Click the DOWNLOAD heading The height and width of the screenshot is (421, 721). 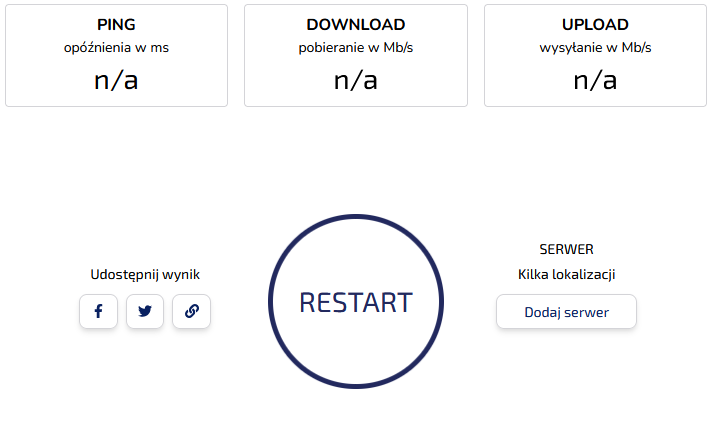tap(356, 24)
